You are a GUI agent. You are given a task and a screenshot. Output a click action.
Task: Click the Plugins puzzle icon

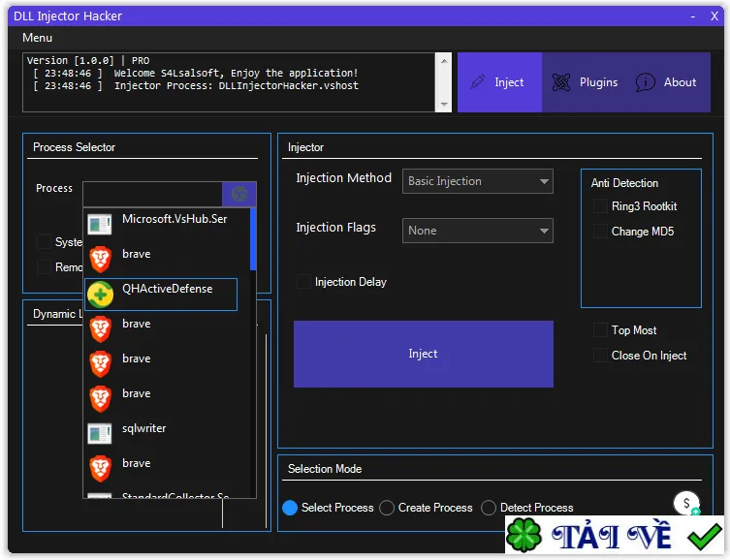point(561,82)
